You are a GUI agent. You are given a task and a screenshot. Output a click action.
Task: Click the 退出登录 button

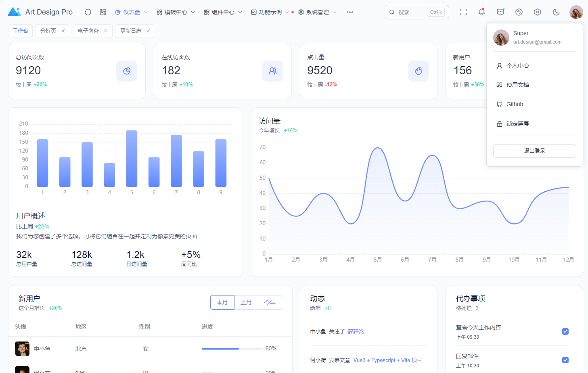point(534,151)
